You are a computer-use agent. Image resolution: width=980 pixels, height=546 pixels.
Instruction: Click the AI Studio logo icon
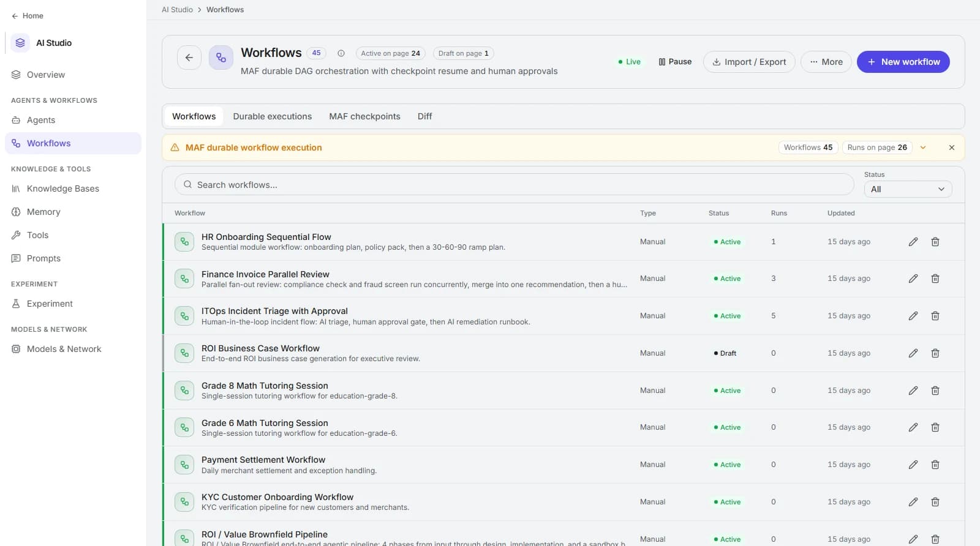tap(20, 43)
